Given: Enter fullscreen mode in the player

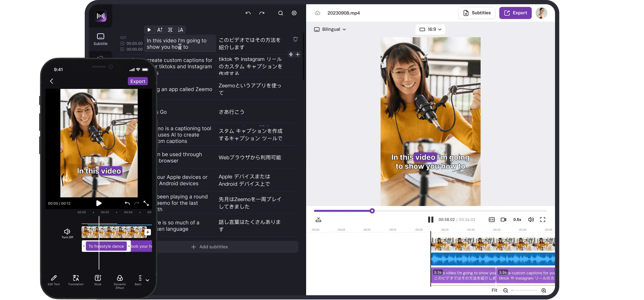Looking at the screenshot, I should (x=542, y=220).
